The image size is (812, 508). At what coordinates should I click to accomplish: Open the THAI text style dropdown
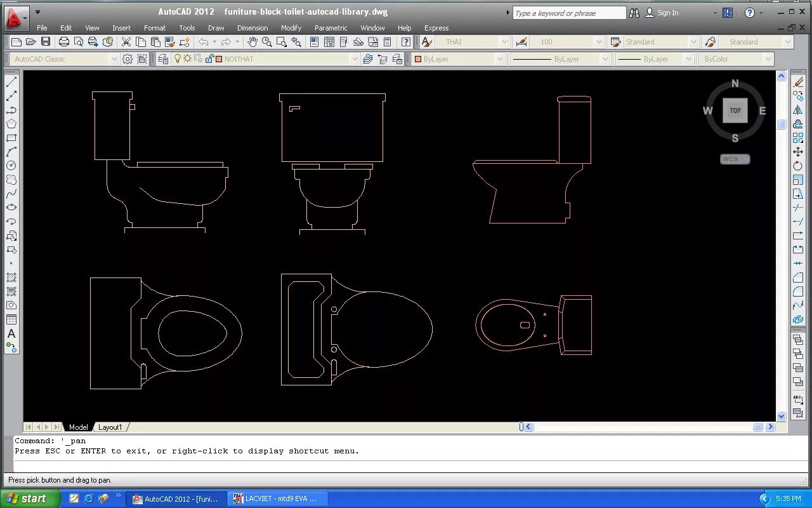pyautogui.click(x=504, y=42)
